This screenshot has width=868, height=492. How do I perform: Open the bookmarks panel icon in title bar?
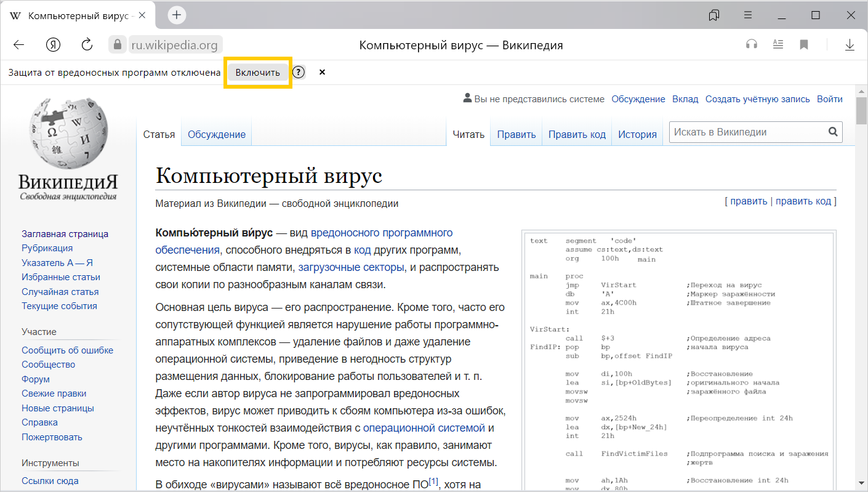click(714, 15)
